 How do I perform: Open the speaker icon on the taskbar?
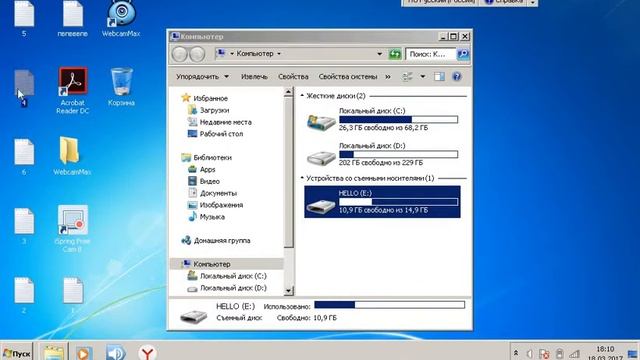(x=116, y=353)
